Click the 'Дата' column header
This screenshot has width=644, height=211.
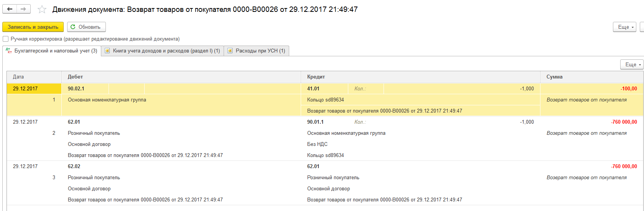34,77
